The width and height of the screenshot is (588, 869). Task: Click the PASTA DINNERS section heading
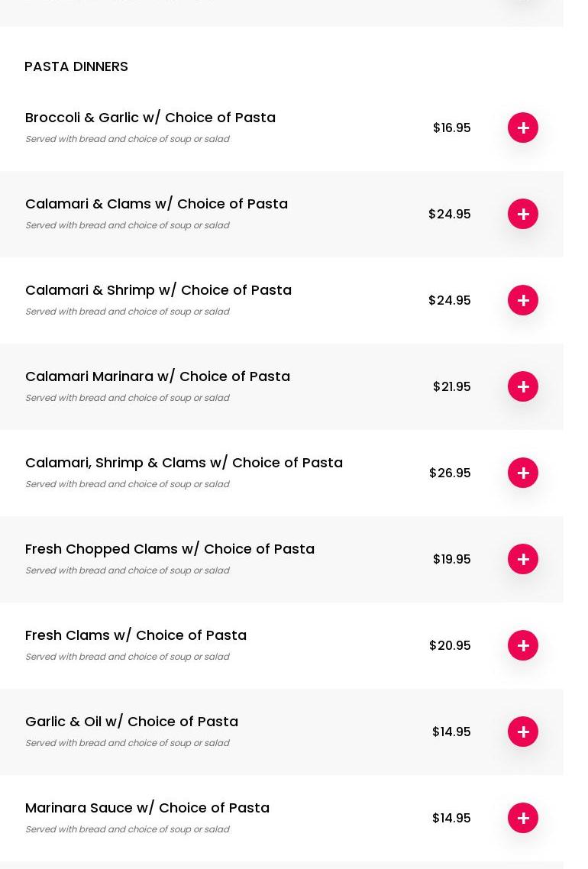point(76,66)
